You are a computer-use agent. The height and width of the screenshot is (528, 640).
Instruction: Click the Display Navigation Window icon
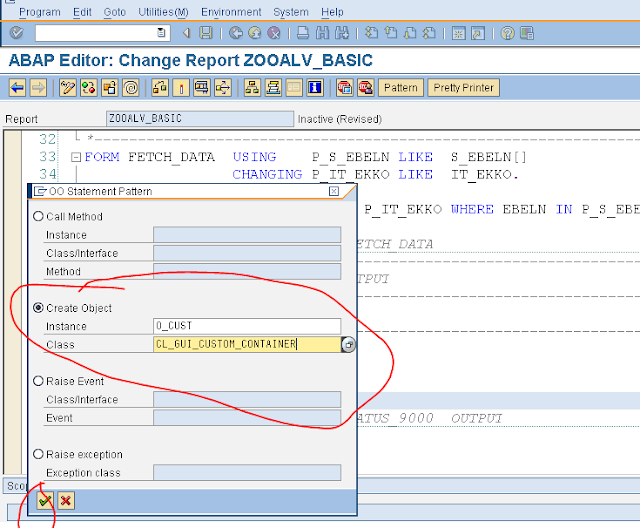[x=273, y=87]
